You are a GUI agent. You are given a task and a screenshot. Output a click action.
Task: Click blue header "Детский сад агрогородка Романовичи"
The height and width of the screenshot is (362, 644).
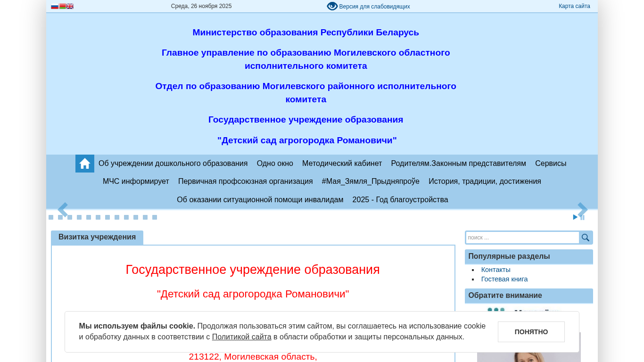pos(307,140)
